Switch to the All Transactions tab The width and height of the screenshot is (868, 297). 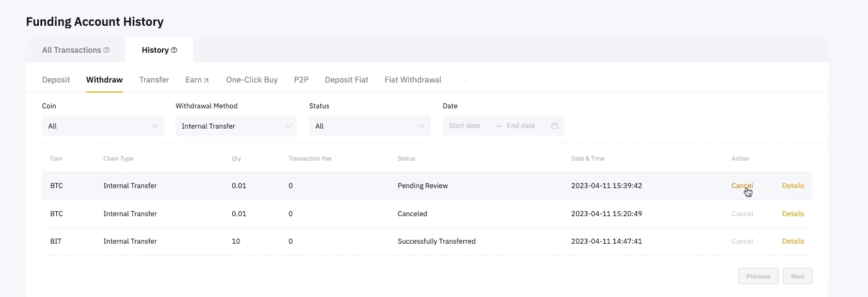(71, 50)
